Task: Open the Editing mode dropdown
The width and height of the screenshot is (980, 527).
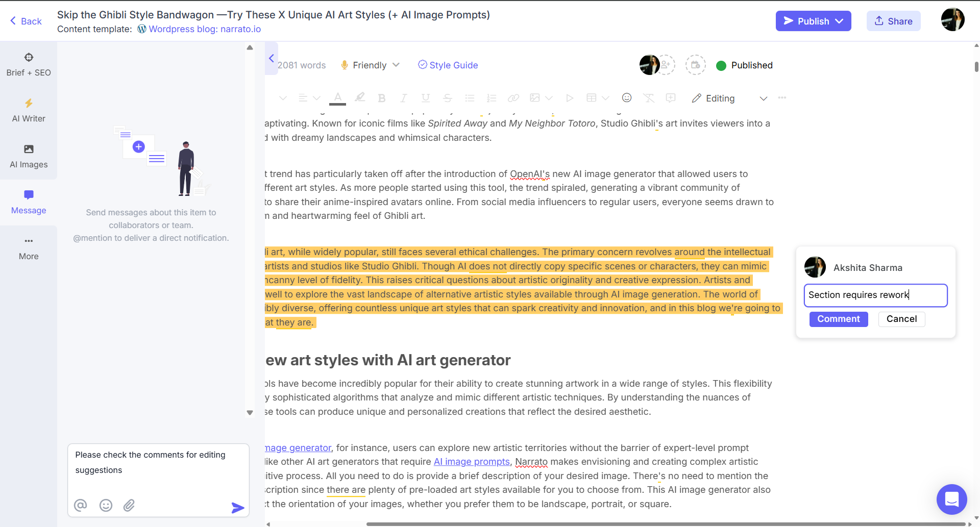Action: (x=729, y=98)
